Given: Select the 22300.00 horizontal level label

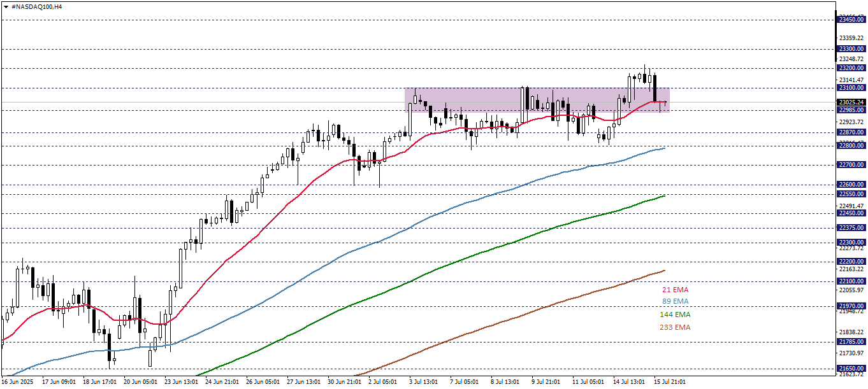Looking at the screenshot, I should (851, 243).
